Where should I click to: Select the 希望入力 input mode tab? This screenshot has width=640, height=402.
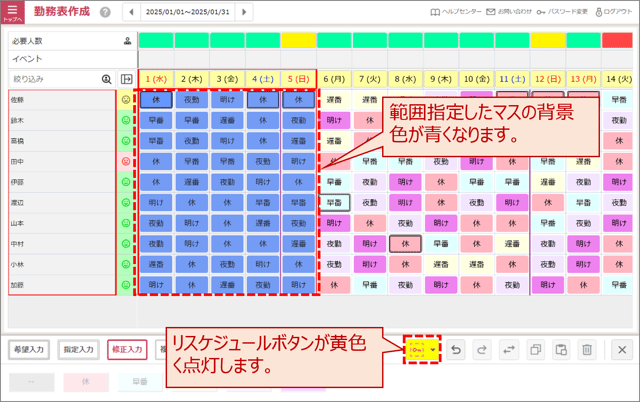tap(28, 349)
